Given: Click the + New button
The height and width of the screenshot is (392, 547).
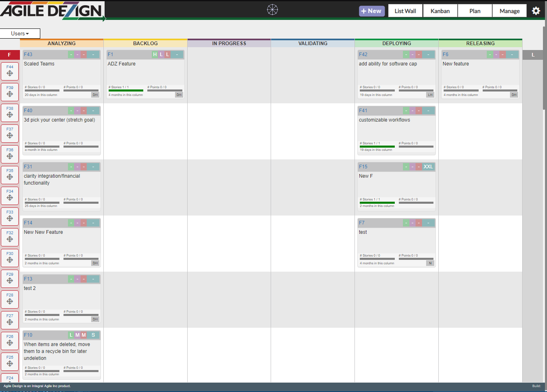Looking at the screenshot, I should coord(372,11).
